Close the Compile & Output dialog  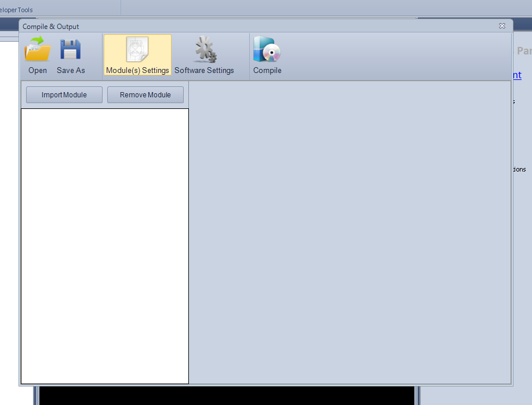[x=502, y=26]
